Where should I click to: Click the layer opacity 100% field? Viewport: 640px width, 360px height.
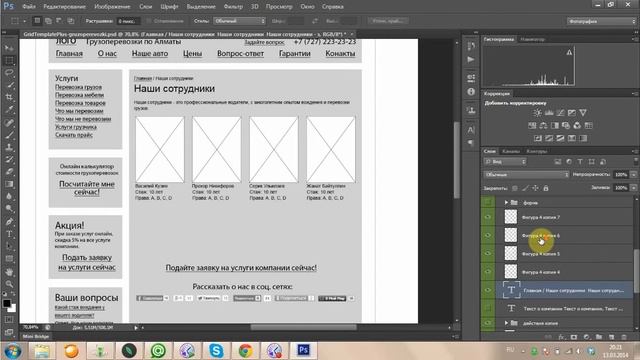(621, 175)
